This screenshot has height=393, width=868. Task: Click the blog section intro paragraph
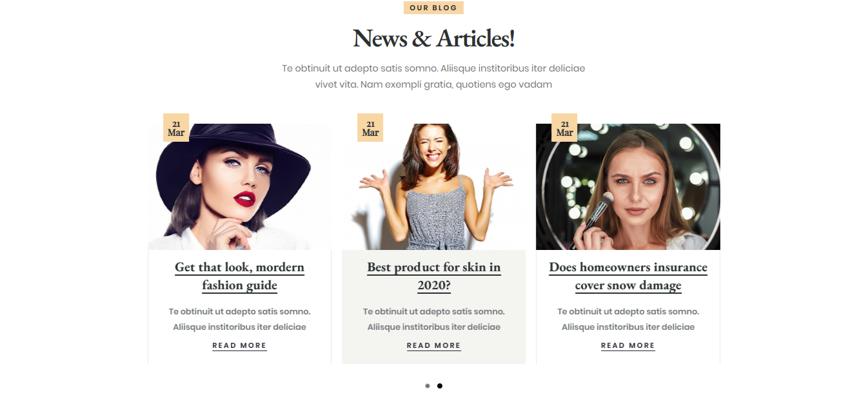point(433,76)
